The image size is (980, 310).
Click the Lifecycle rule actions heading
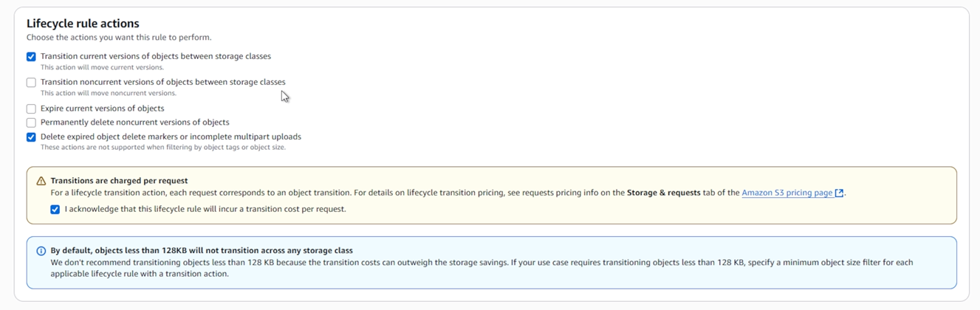(83, 24)
